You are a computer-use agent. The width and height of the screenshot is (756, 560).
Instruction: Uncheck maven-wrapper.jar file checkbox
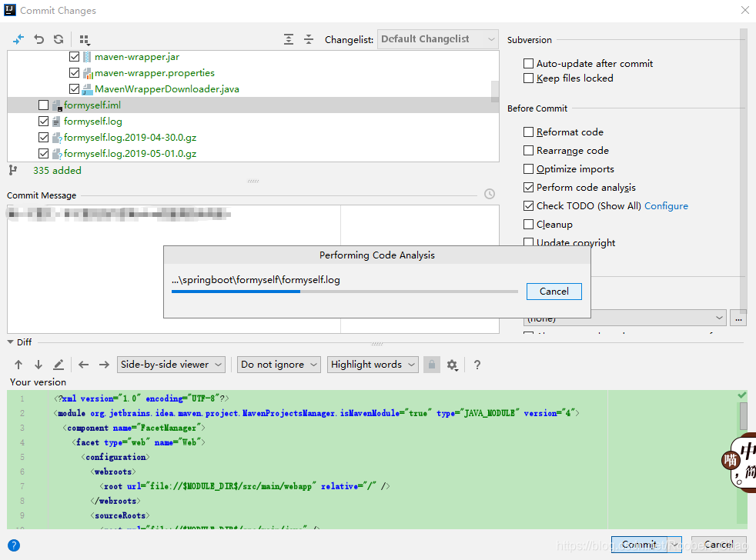tap(74, 57)
